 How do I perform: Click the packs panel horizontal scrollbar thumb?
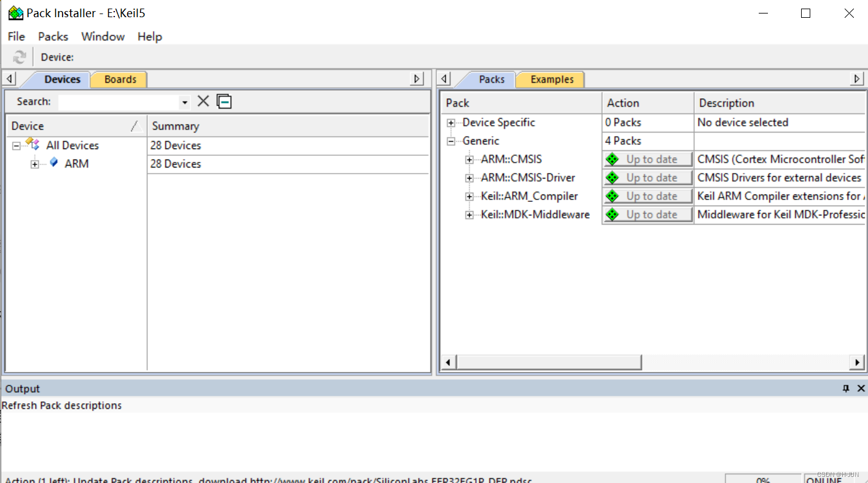[x=548, y=362]
